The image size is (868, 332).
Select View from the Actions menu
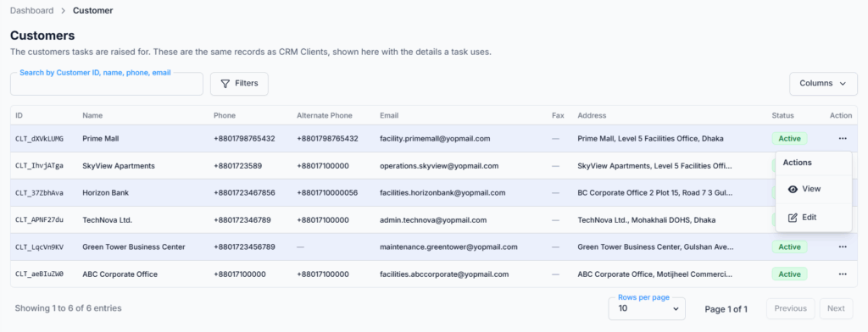point(813,189)
